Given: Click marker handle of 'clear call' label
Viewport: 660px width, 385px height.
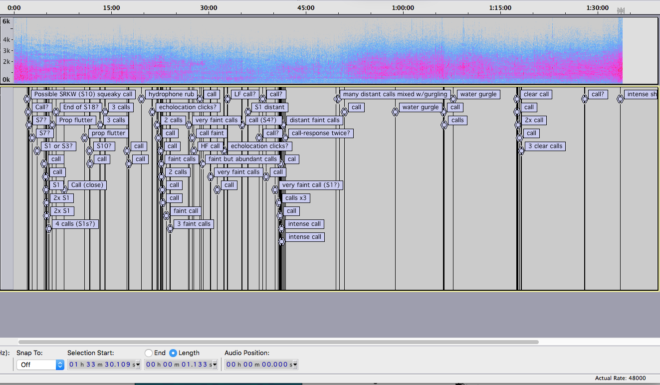Looking at the screenshot, I should 516,99.
